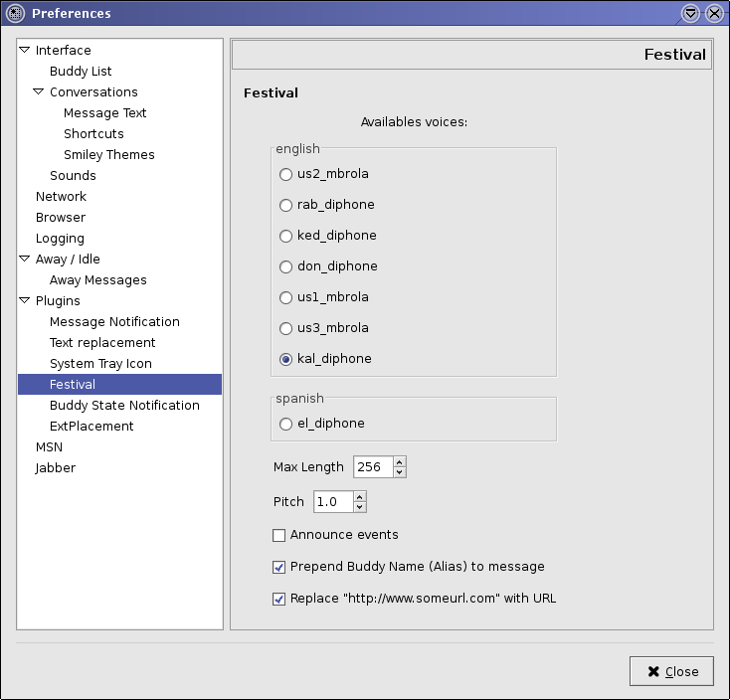Select the us2_mbrola voice

pos(286,174)
